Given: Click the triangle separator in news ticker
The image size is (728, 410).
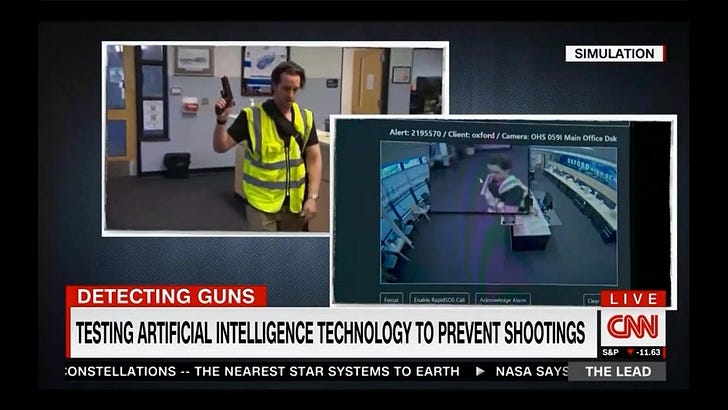Looking at the screenshot, I should coord(480,371).
